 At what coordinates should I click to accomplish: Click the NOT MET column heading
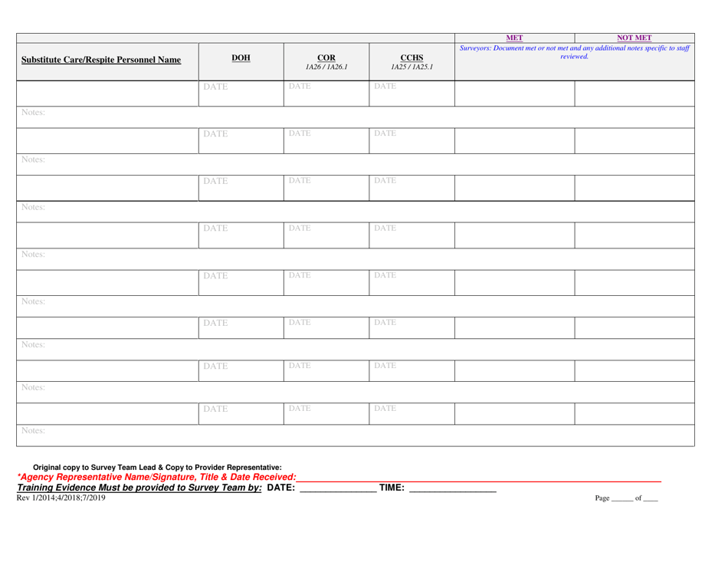pos(635,38)
